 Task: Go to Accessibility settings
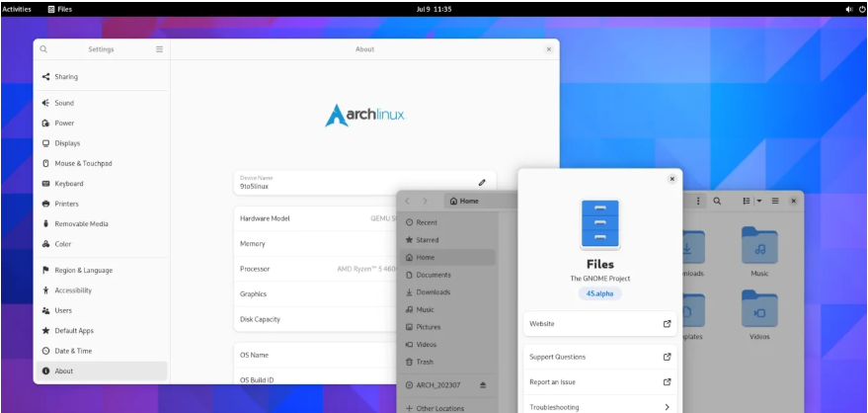[102, 290]
